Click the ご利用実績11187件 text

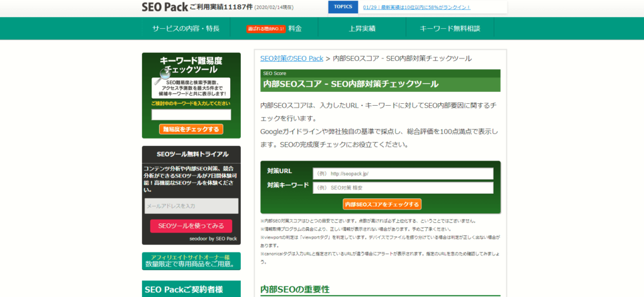coord(221,7)
